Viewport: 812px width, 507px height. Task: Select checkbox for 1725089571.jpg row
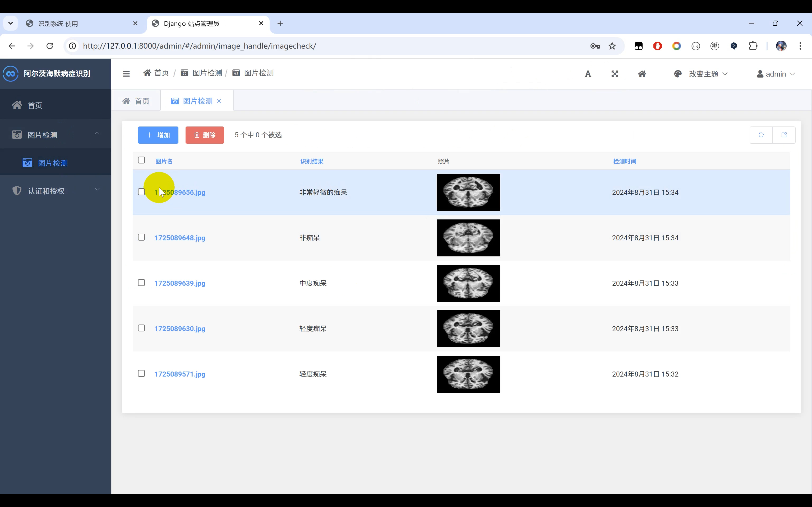click(141, 374)
